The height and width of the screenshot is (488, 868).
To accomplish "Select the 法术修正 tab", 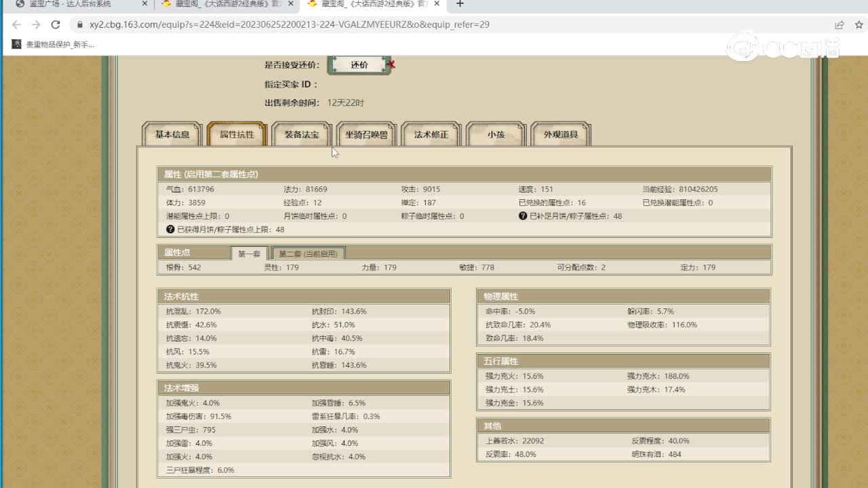I will point(431,134).
